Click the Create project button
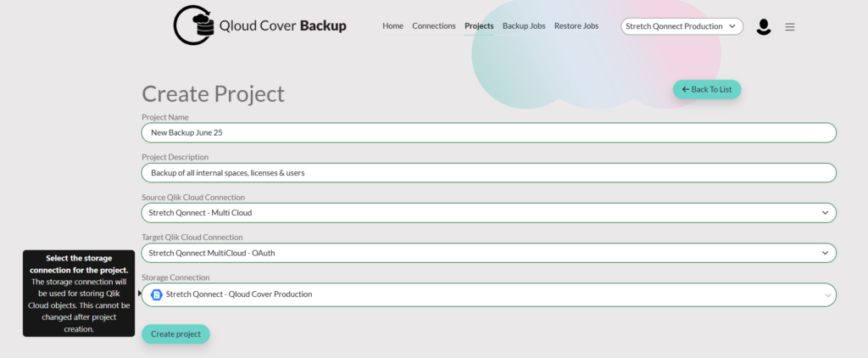868x358 pixels. pyautogui.click(x=175, y=334)
